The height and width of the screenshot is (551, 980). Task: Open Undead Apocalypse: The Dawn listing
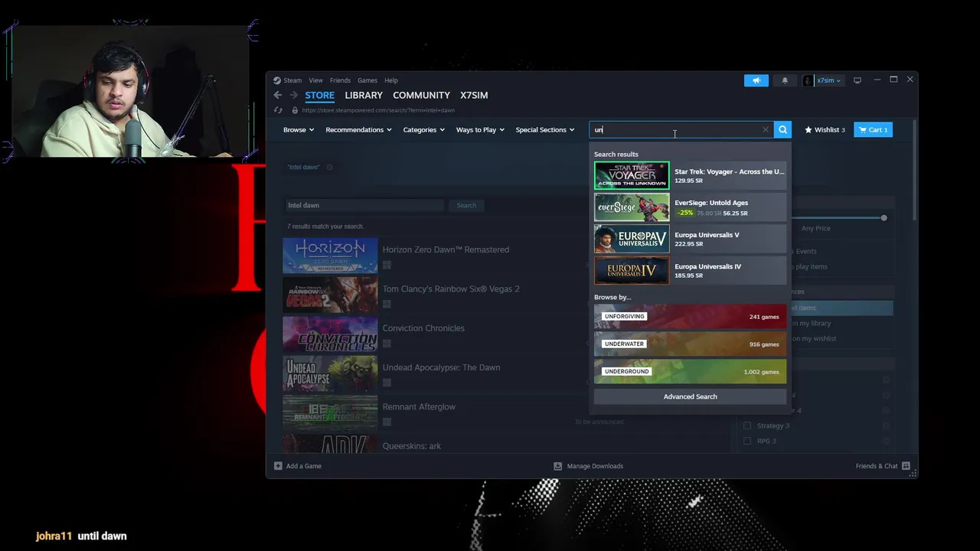click(441, 367)
